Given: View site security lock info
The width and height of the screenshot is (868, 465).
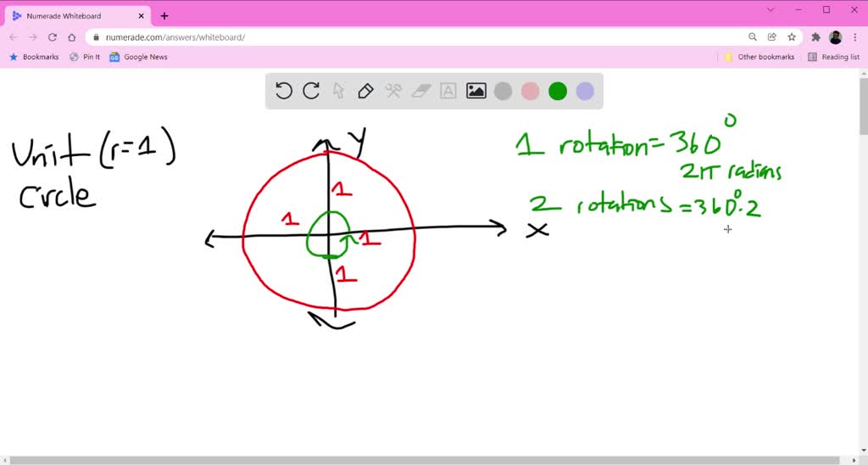Looking at the screenshot, I should pyautogui.click(x=97, y=37).
